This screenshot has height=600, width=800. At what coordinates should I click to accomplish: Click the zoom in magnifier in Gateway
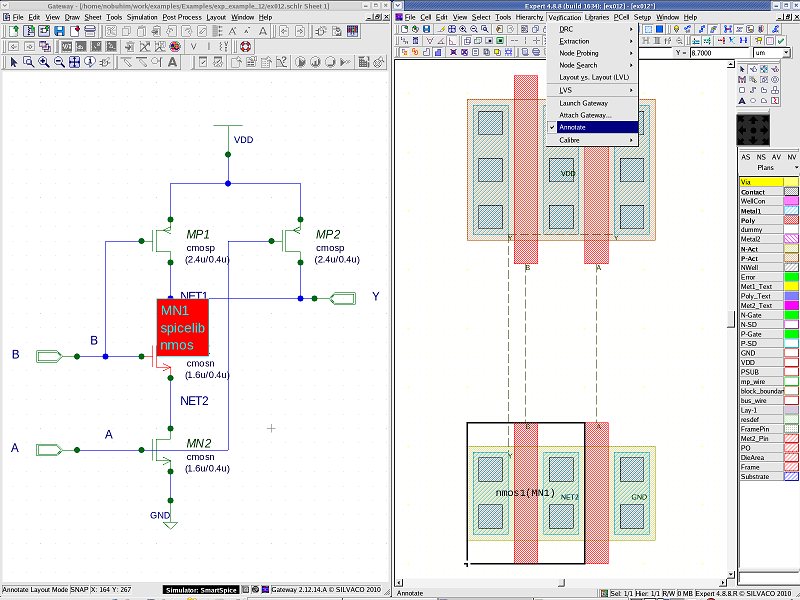point(44,62)
